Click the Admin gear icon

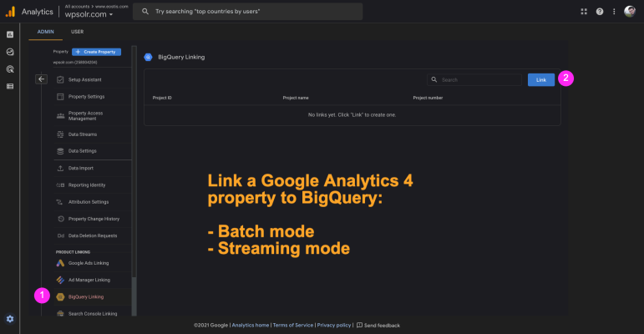(x=10, y=319)
